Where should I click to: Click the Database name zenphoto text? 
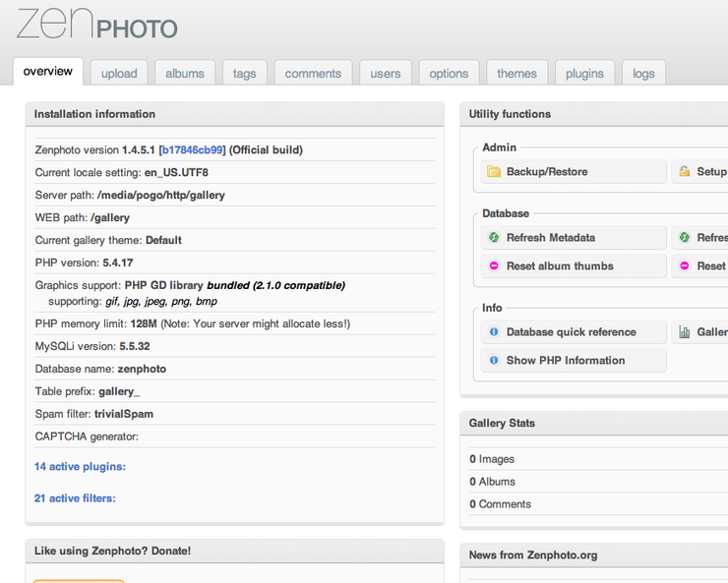[x=100, y=369]
